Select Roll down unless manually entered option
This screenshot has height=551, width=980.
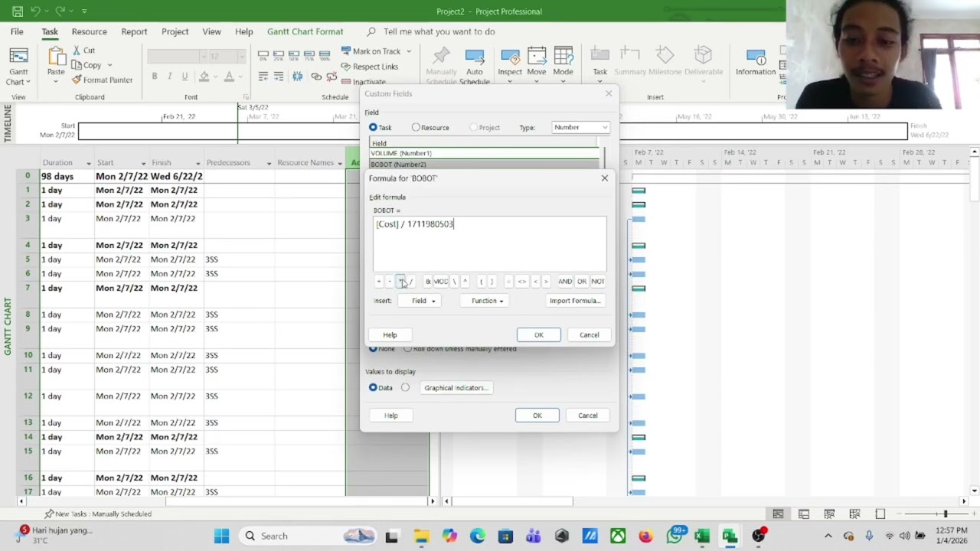[x=407, y=349]
